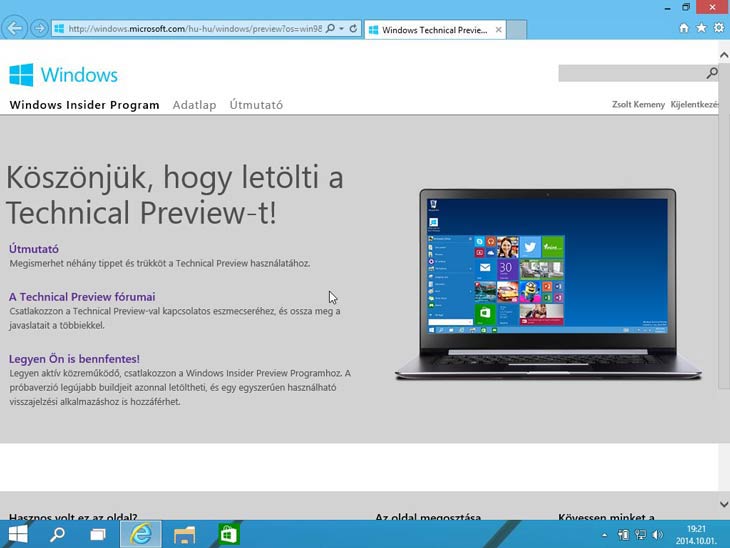
Task: Go back to the previous page
Action: (x=14, y=28)
